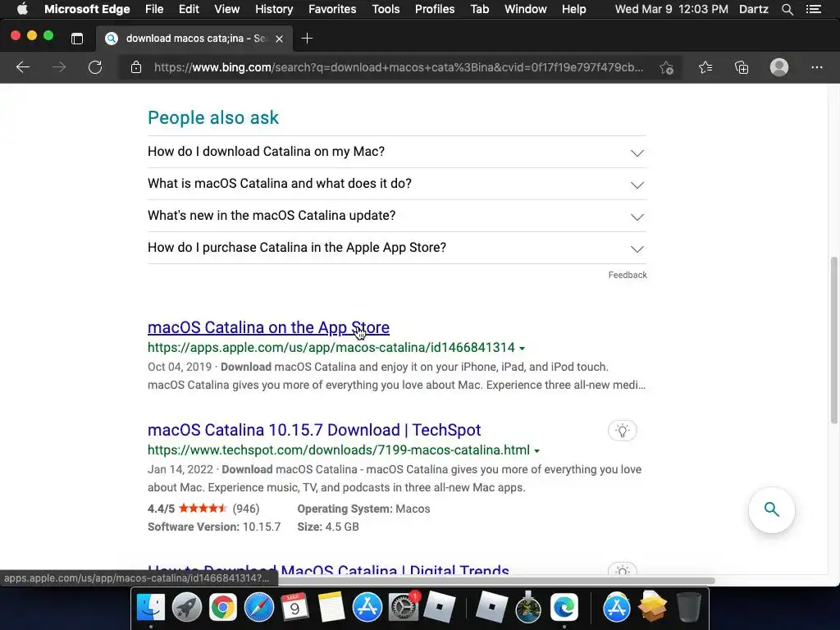Open Spotlight search in menu bar
The width and height of the screenshot is (840, 630).
point(787,9)
